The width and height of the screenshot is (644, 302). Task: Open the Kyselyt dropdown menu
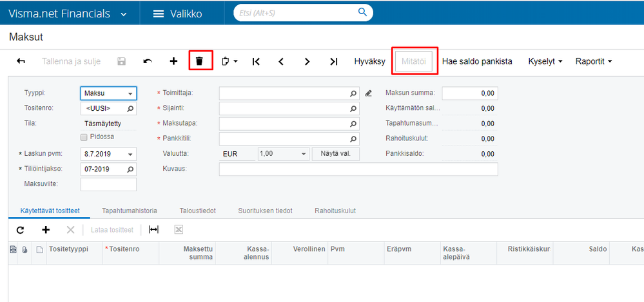point(545,62)
